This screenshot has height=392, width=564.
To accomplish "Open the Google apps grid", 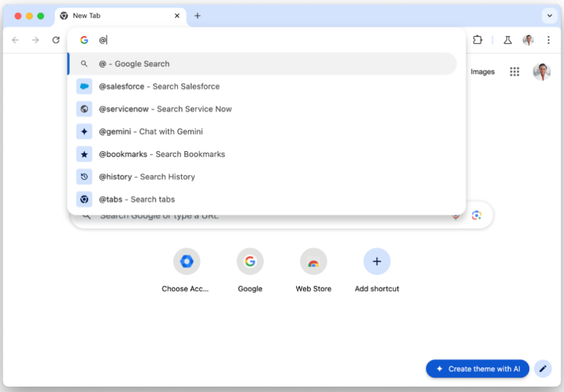I will point(514,72).
